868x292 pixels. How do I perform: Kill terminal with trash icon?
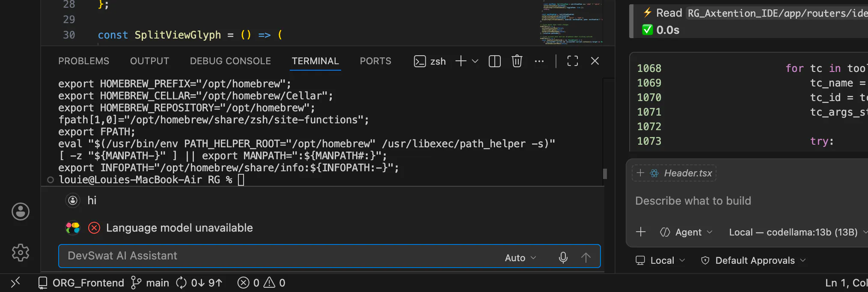pos(517,61)
